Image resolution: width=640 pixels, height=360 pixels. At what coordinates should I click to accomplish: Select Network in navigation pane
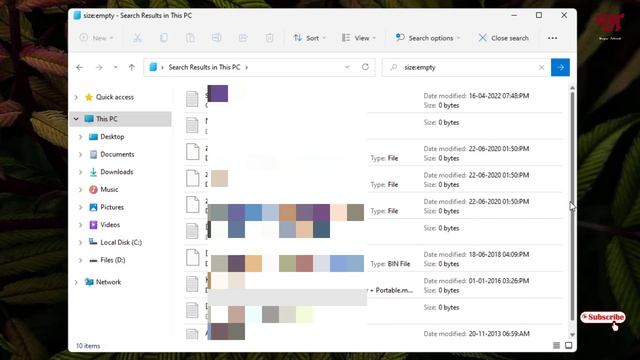(108, 282)
